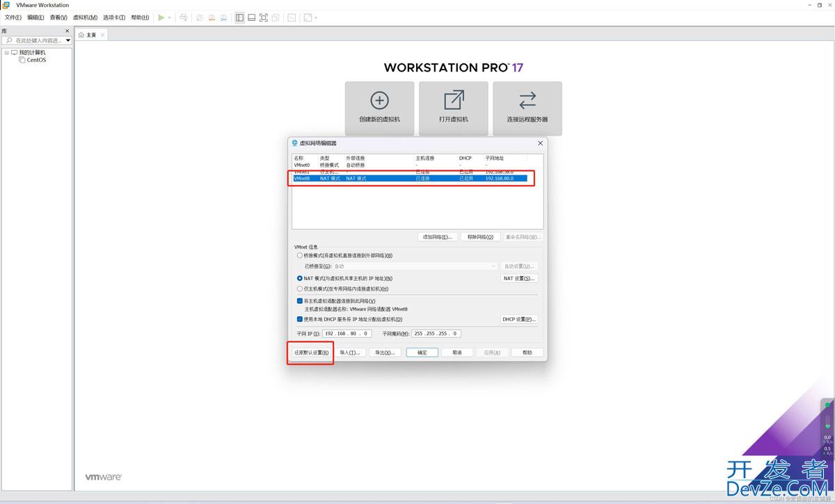835x504 pixels.
Task: Click the VMware Workstation title bar logo
Action: tap(6, 5)
